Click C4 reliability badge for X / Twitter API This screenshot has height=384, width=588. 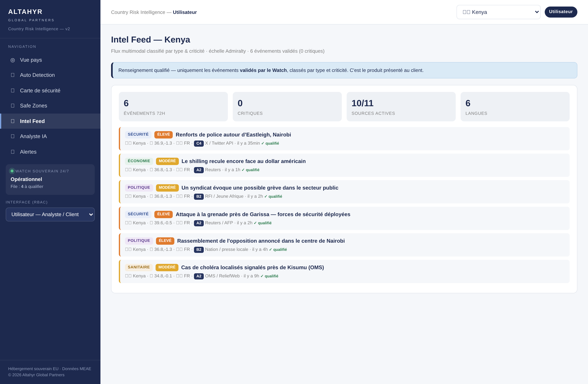199,143
